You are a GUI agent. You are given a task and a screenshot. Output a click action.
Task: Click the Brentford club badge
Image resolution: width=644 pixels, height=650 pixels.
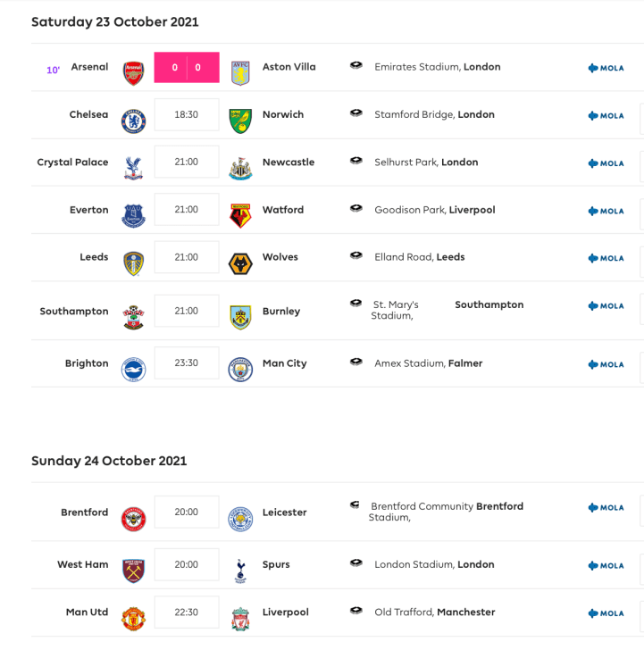(x=133, y=519)
